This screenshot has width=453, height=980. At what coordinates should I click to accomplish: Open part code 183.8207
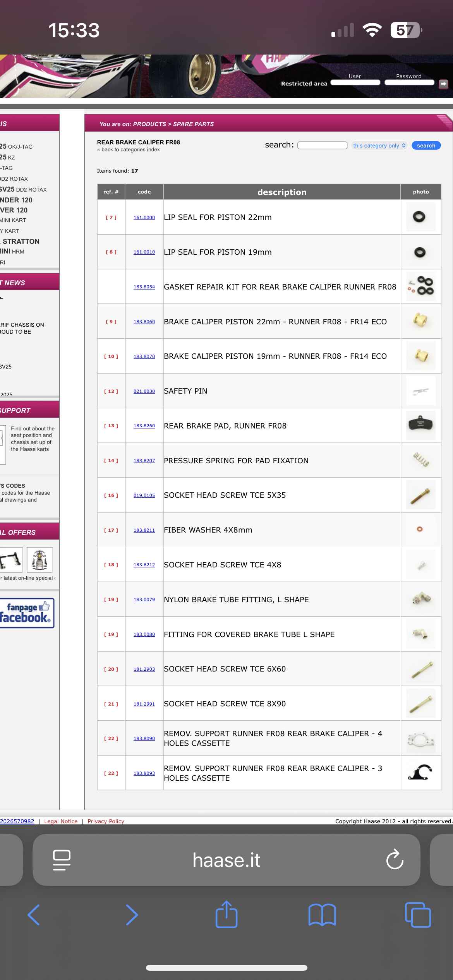click(144, 461)
